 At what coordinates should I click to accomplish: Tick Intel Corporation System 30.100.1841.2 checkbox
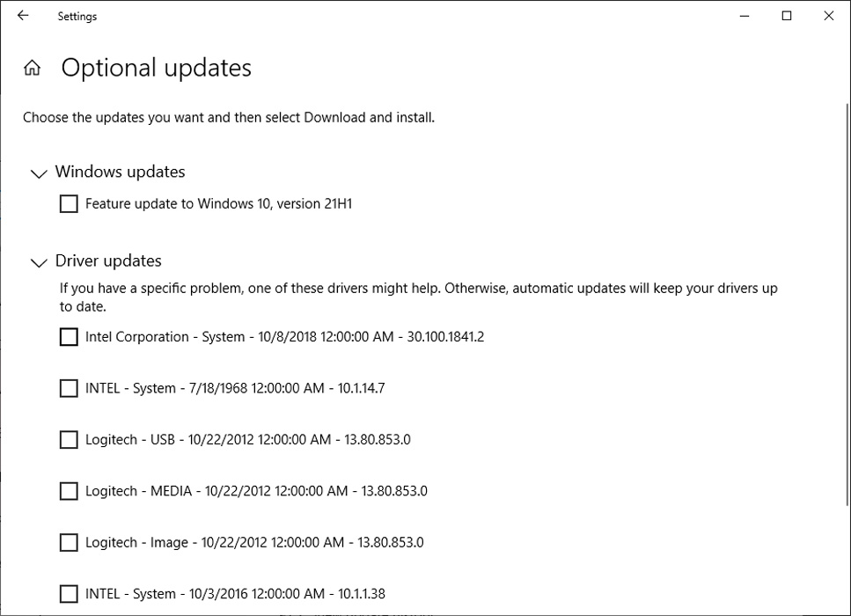[69, 337]
